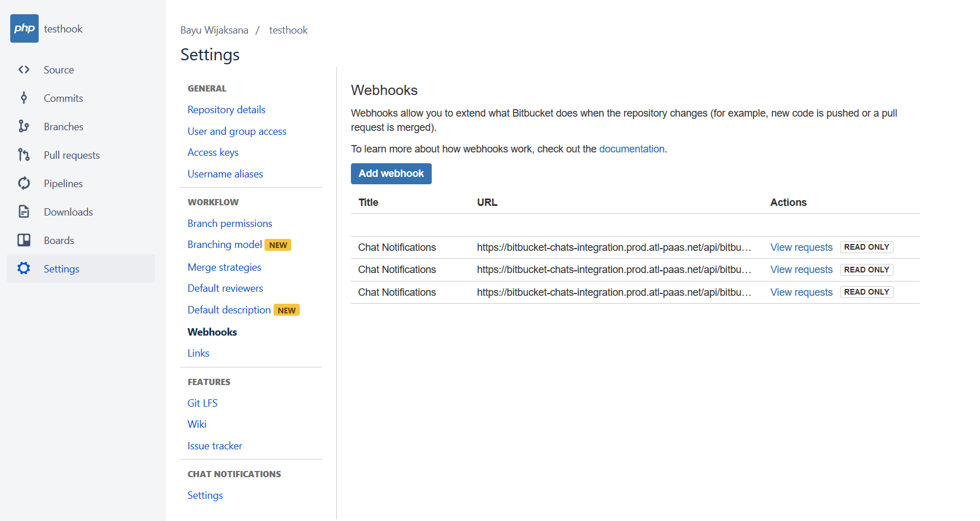Click first Chat Notifications title cell

point(397,247)
